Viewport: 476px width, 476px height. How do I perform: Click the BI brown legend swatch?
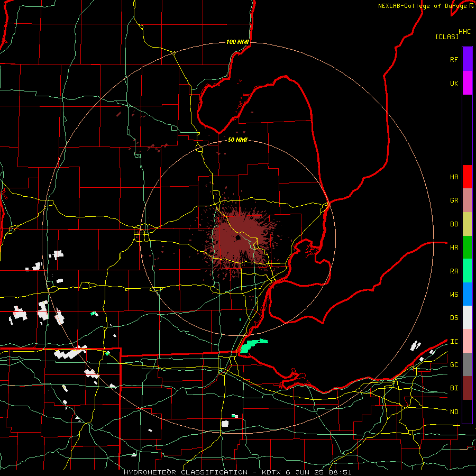click(x=467, y=388)
